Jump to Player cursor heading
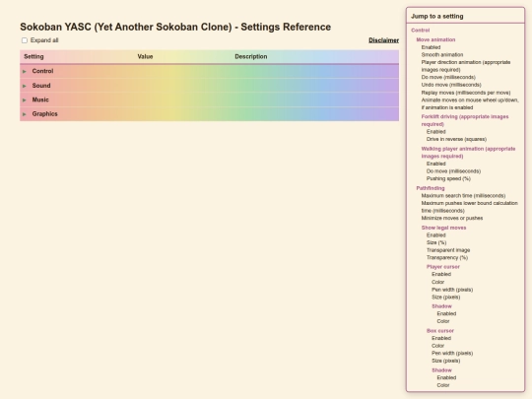 (442, 267)
